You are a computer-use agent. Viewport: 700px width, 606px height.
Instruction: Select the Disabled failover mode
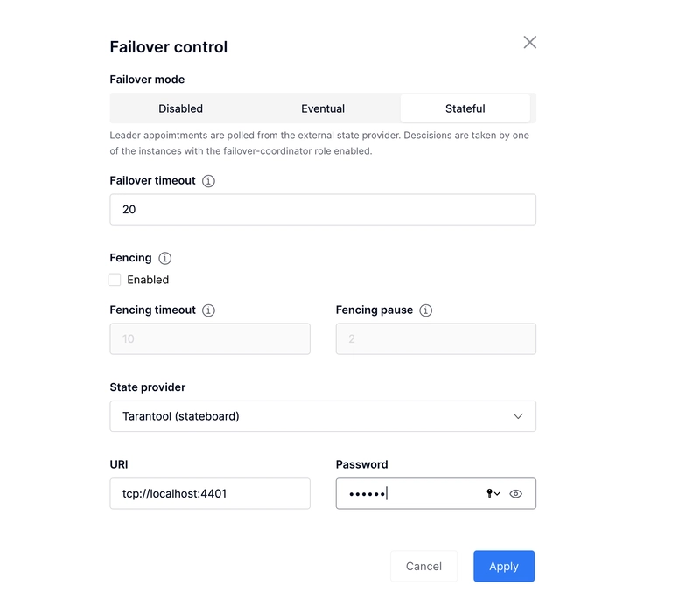click(180, 108)
